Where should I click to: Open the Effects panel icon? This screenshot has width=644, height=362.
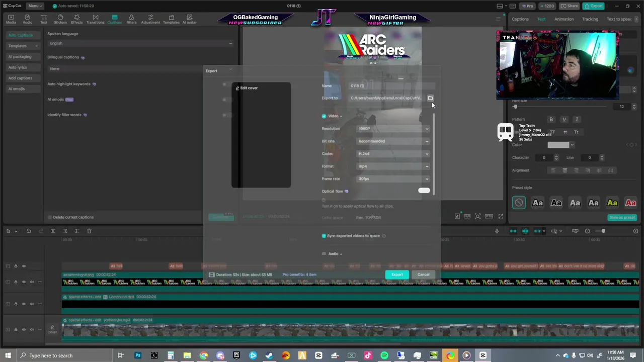pyautogui.click(x=76, y=19)
